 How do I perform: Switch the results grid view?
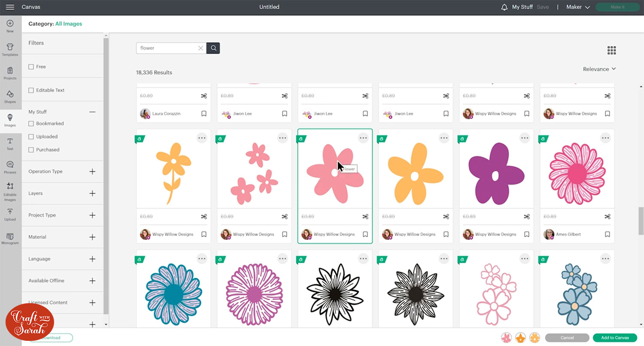tap(612, 50)
